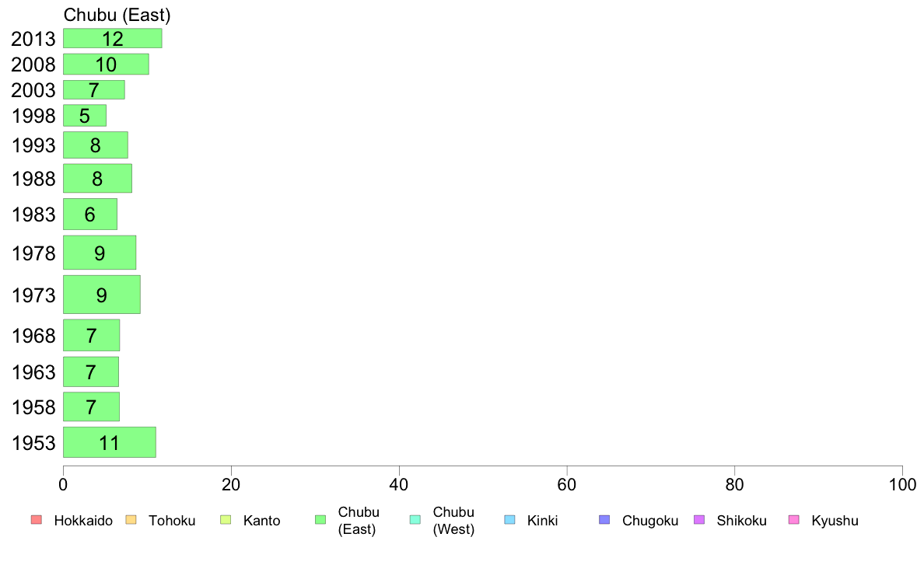
Task: Click the Kinki light blue legend swatch
Action: (x=509, y=520)
